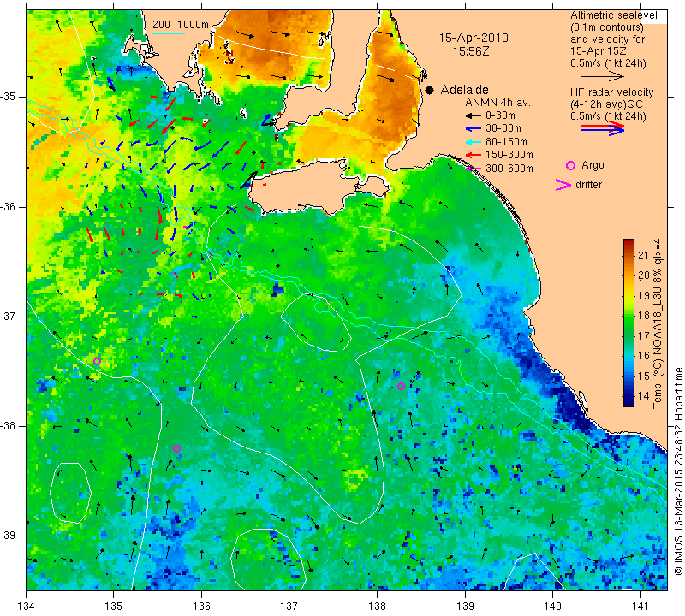The height and width of the screenshot is (616, 685).
Task: Click the 137 longitude axis label
Action: pyautogui.click(x=289, y=606)
